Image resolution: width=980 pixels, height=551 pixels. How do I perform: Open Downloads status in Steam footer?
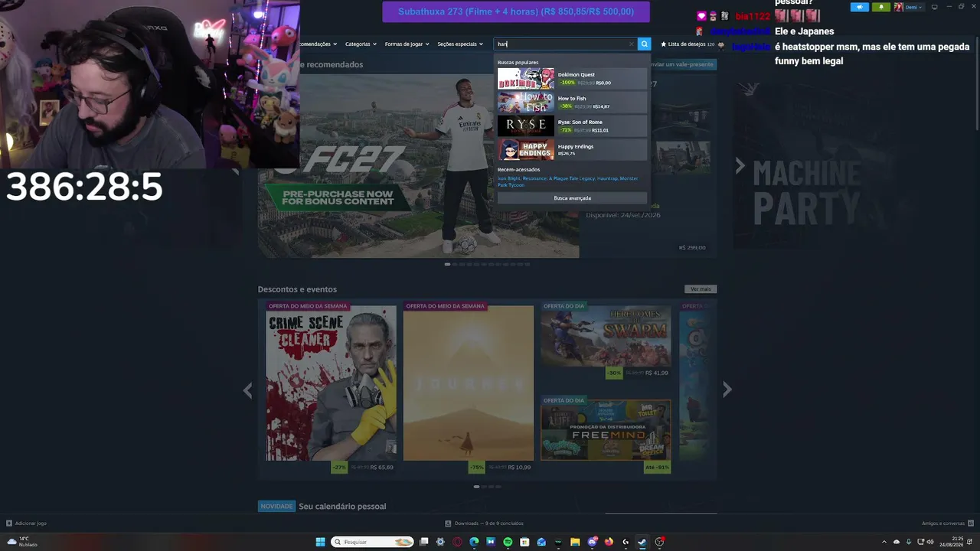[485, 523]
